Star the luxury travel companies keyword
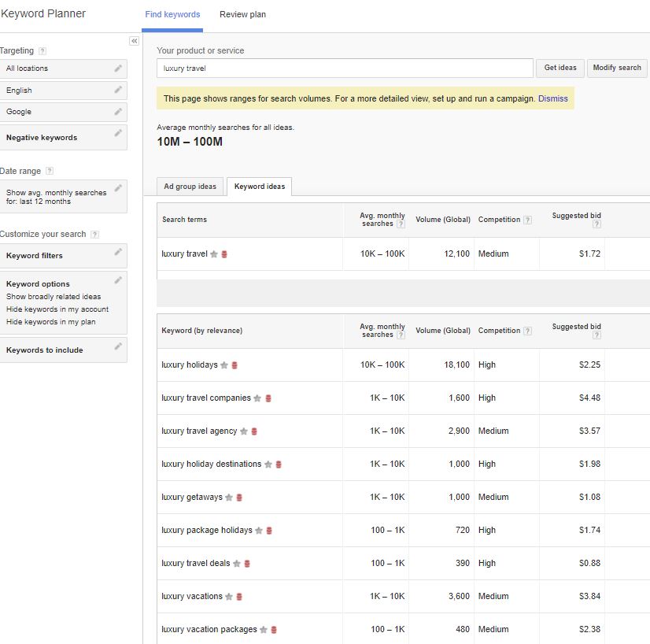 pyautogui.click(x=257, y=398)
